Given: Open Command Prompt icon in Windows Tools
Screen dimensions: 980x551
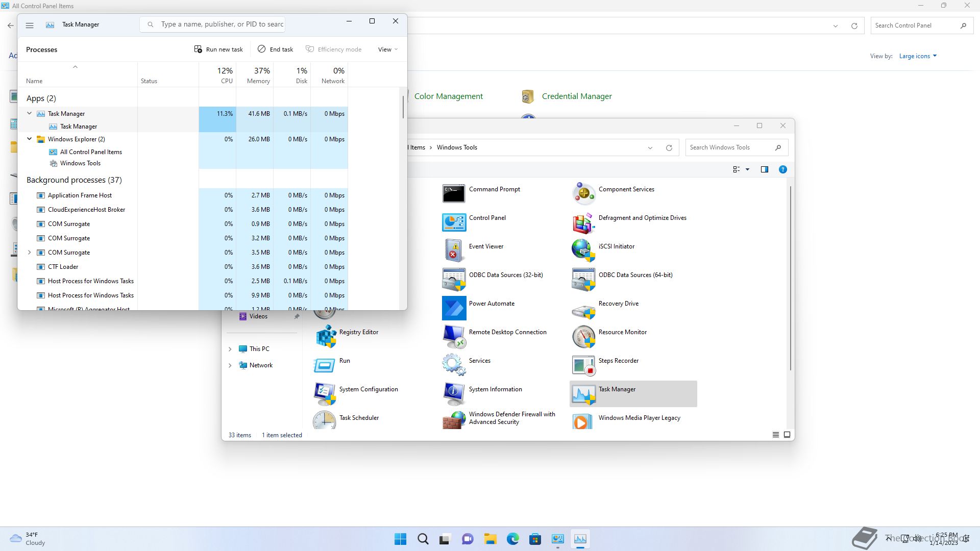Looking at the screenshot, I should [453, 193].
